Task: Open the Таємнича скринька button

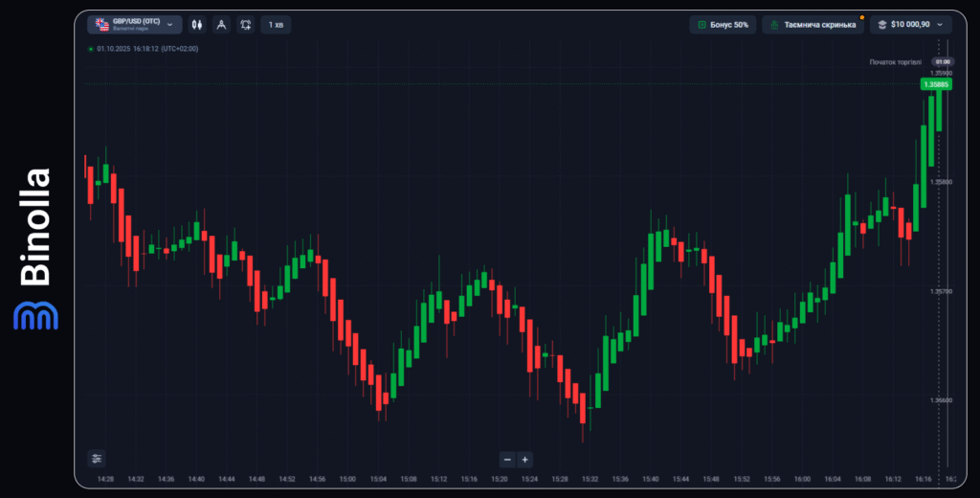Action: 813,24
